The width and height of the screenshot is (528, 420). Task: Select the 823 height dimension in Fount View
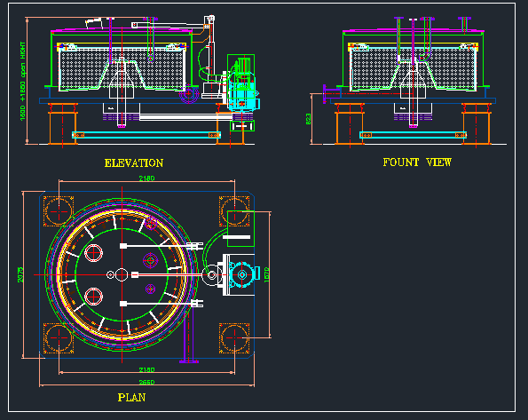pyautogui.click(x=308, y=119)
